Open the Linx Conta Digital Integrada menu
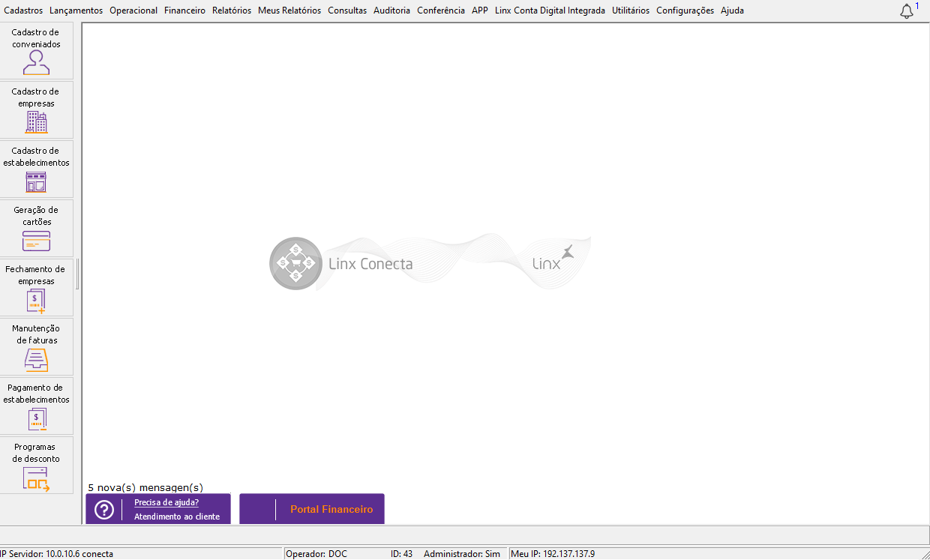Screen dimensions: 930x560 click(x=550, y=10)
